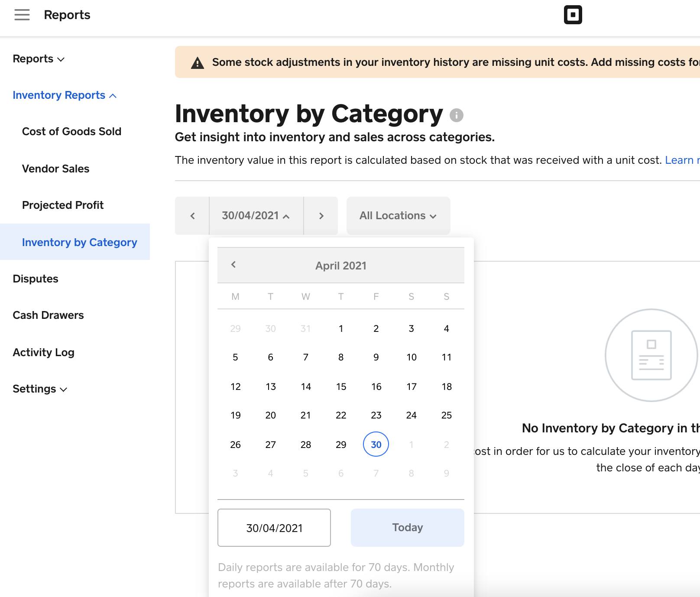Image resolution: width=700 pixels, height=597 pixels.
Task: Click the Learn more link
Action: pyautogui.click(x=682, y=160)
